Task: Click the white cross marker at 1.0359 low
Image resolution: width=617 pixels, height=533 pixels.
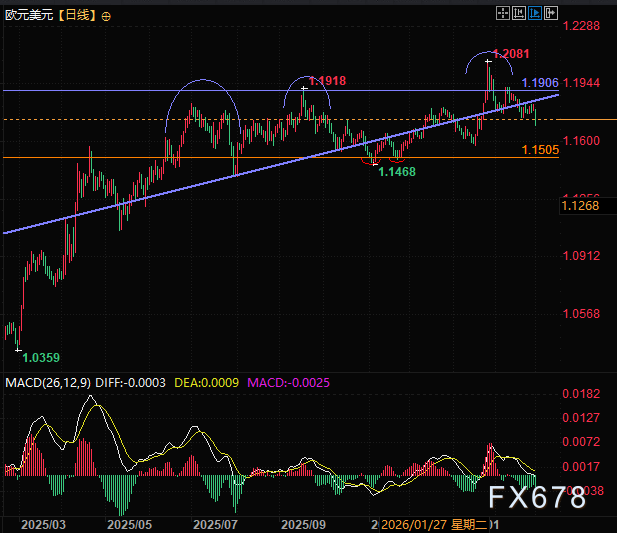Action: [18, 350]
